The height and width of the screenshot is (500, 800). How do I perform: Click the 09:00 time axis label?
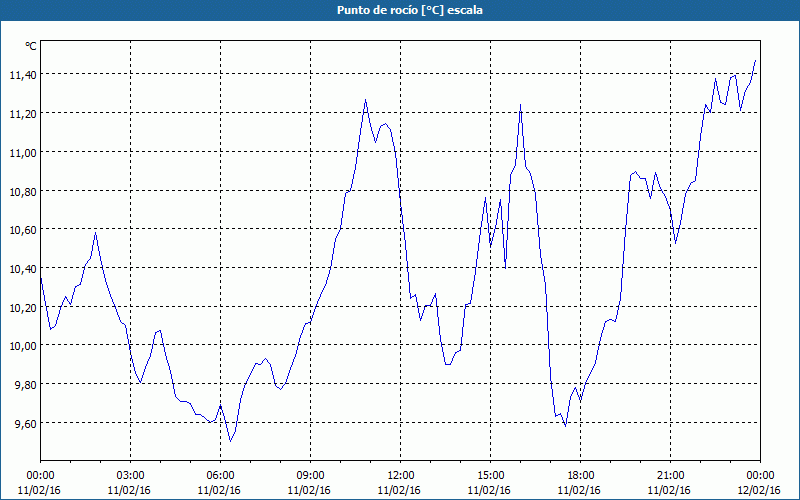click(310, 476)
